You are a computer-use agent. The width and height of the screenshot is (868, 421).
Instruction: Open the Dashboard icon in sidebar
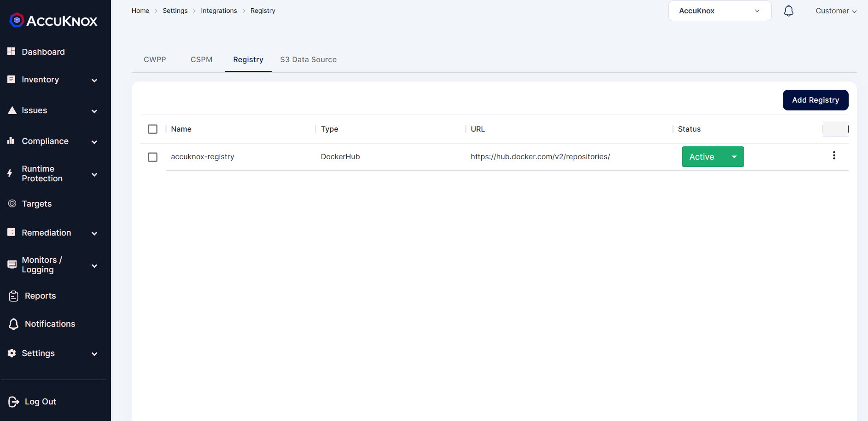coord(12,52)
